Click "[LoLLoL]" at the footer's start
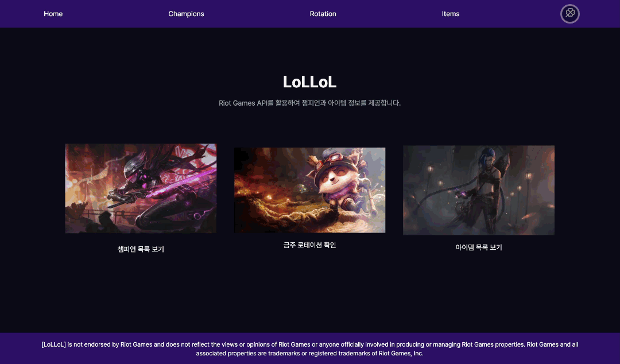The height and width of the screenshot is (364, 620). tap(53, 344)
